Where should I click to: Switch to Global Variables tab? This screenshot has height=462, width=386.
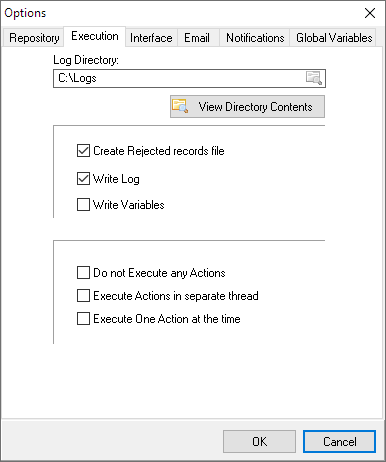click(x=334, y=38)
